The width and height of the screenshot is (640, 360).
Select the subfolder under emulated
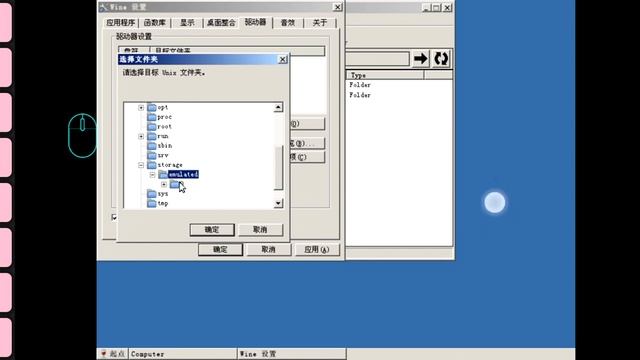(175, 184)
